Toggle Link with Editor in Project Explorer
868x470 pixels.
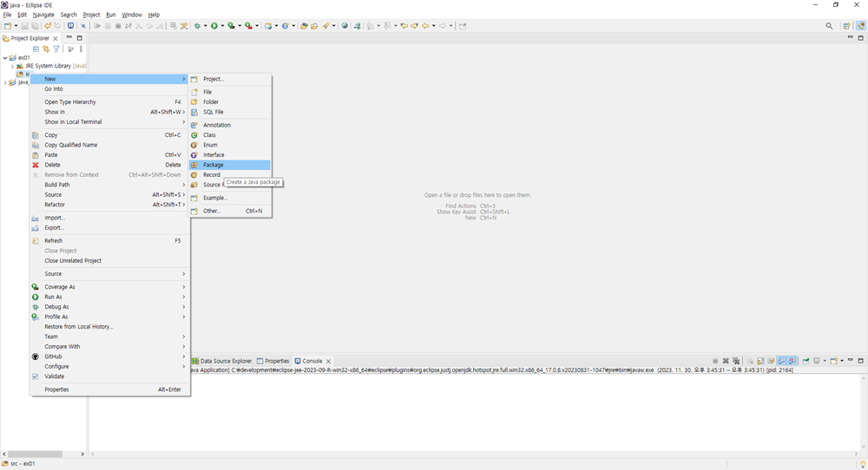(x=46, y=49)
